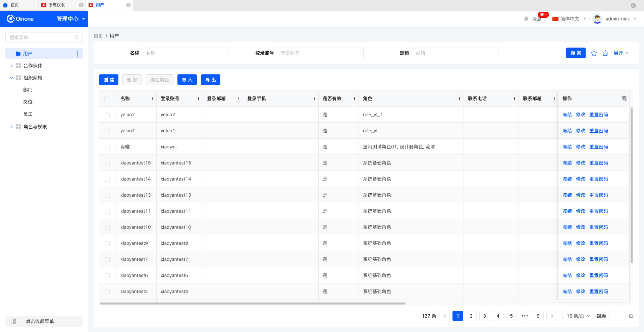Open column menu for 是否有效 header
644x332 pixels.
point(355,98)
